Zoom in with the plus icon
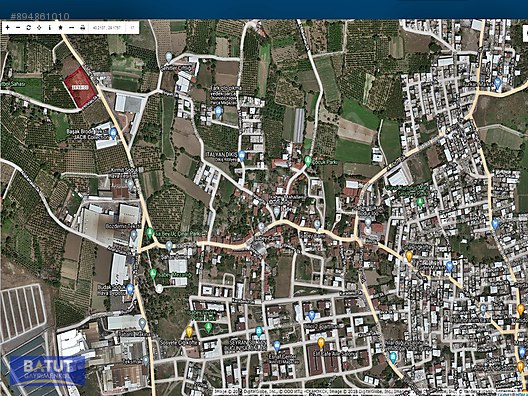The width and height of the screenshot is (528, 396). coord(8,28)
